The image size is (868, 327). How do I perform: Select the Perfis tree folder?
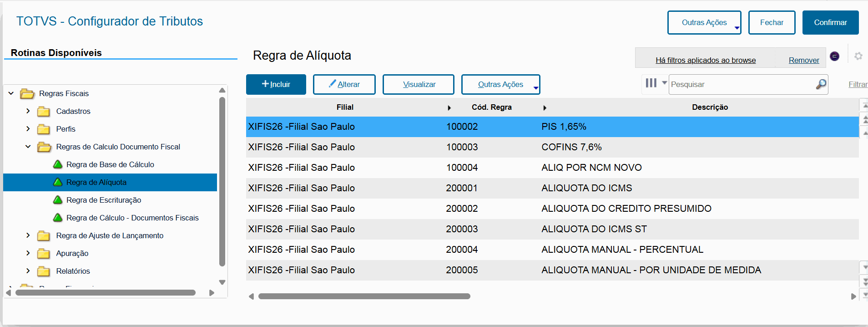point(66,129)
